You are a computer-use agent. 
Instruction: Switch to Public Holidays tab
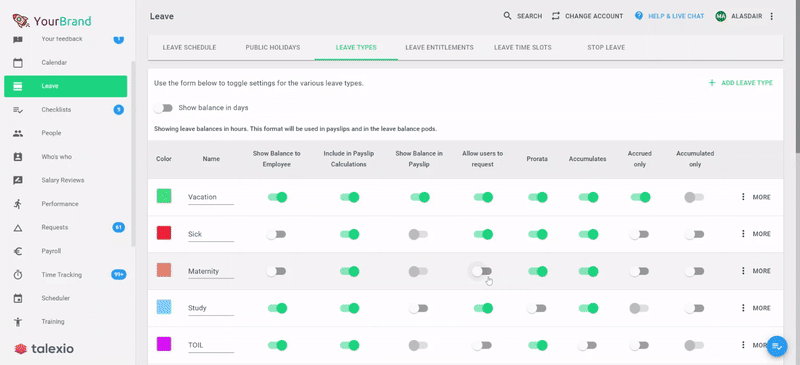point(272,47)
